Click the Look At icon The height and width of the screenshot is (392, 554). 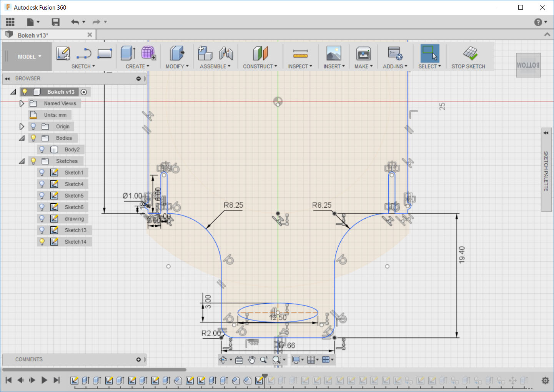click(239, 360)
